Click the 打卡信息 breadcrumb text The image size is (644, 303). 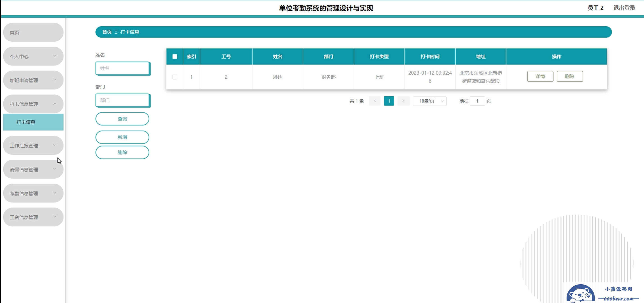(130, 32)
